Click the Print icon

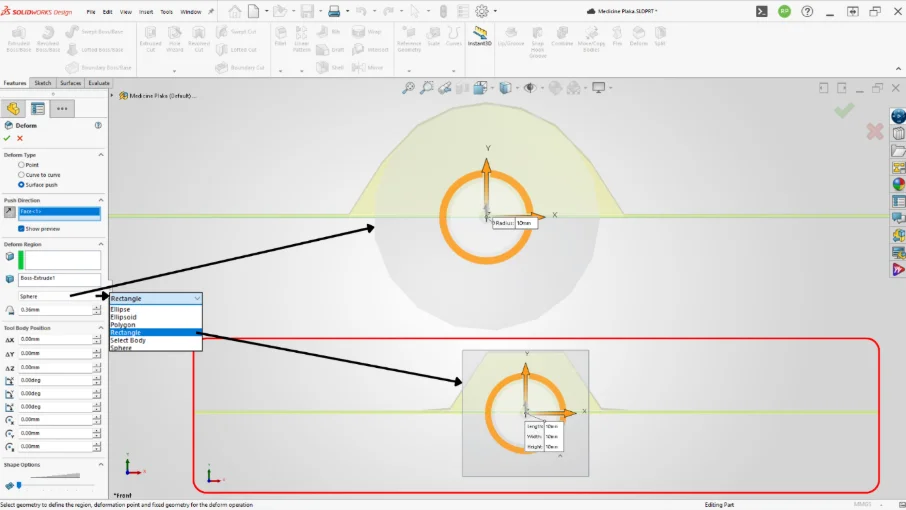click(x=334, y=11)
